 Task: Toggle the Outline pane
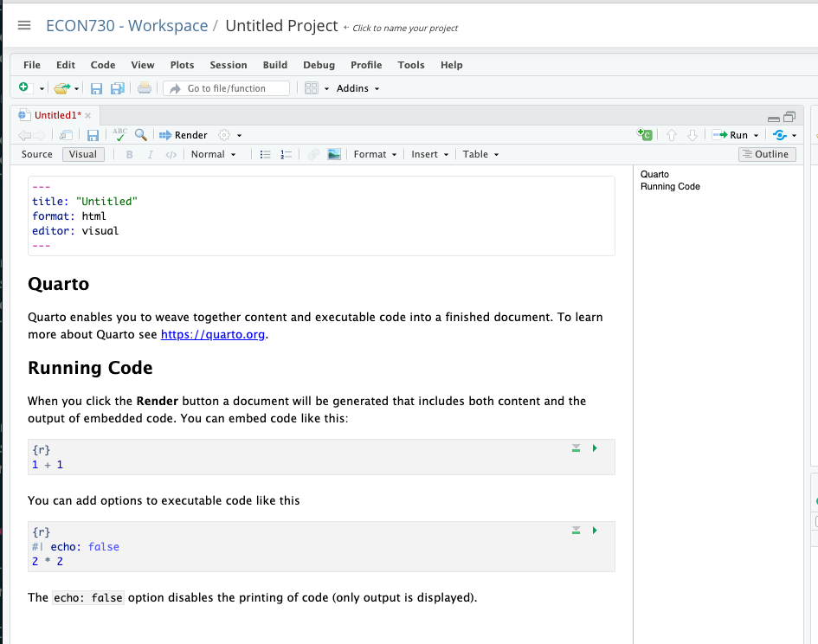(765, 154)
